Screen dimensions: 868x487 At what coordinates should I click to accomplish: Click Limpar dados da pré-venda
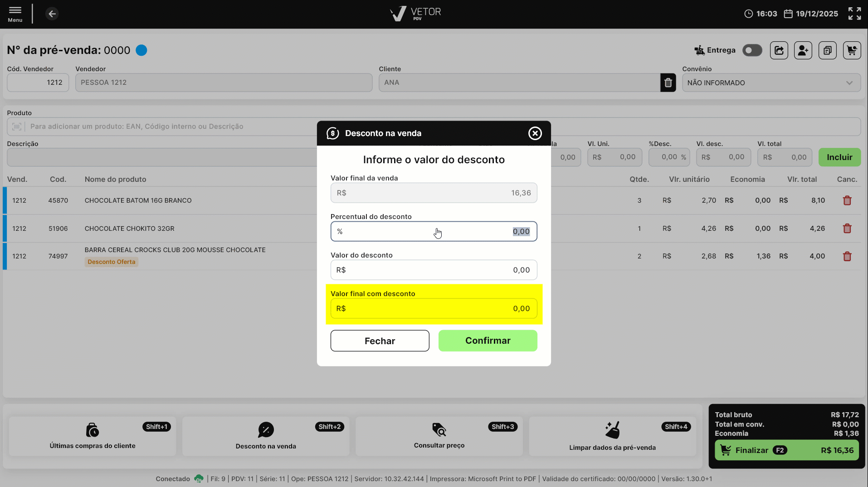coord(612,436)
